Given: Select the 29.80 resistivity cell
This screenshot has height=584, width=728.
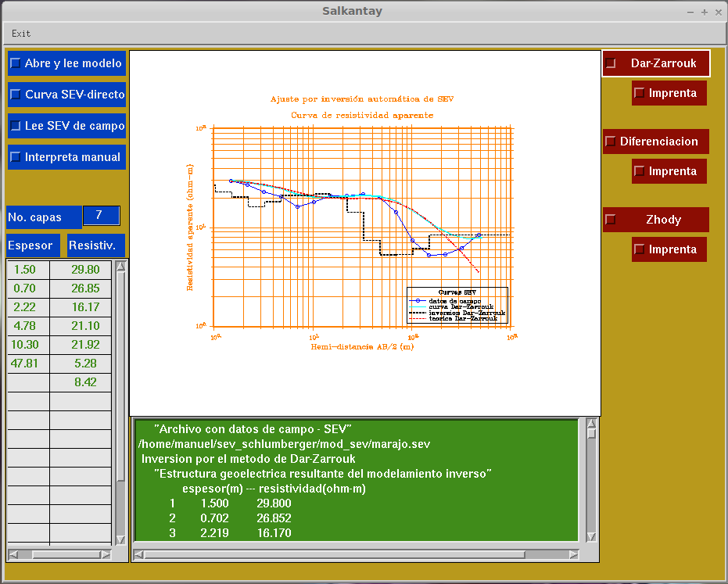Looking at the screenshot, I should point(84,270).
